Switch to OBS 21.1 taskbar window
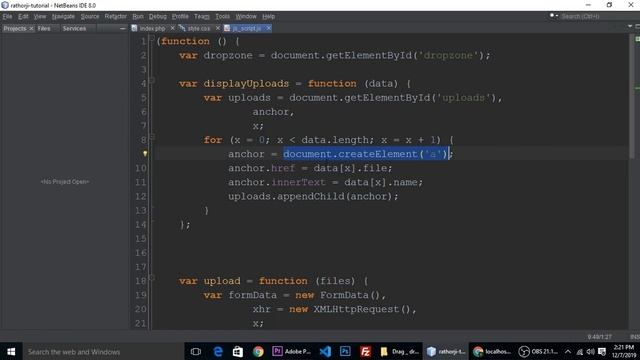Screen dimensions: 640x360 pos(538,351)
